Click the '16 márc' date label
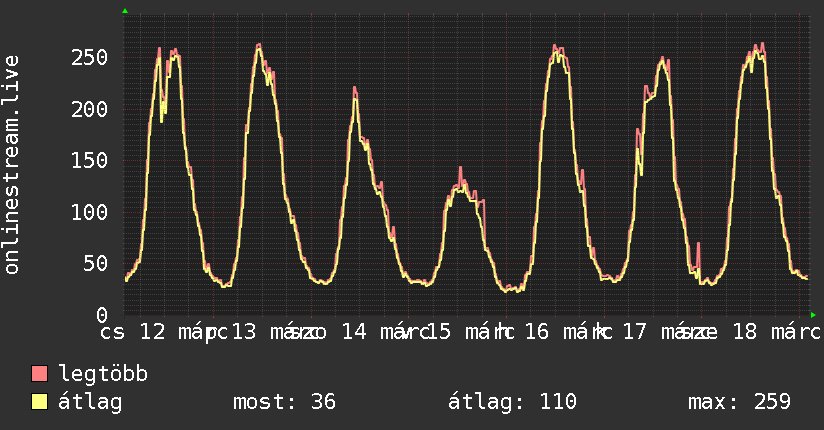824x430 pixels. (569, 332)
